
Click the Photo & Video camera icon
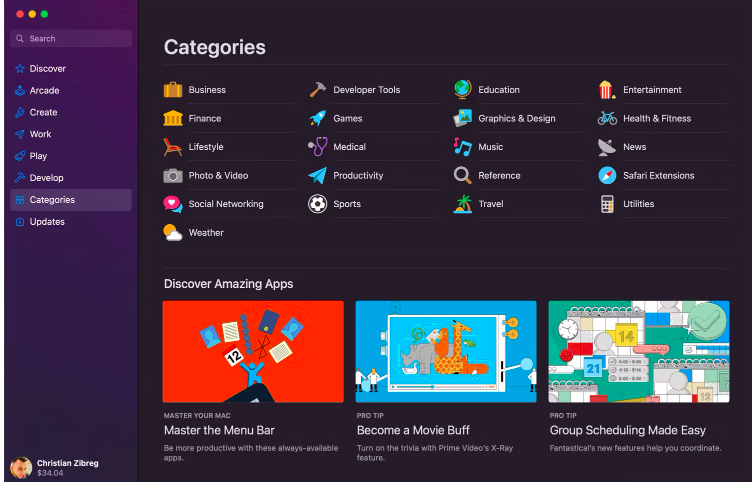coord(173,176)
